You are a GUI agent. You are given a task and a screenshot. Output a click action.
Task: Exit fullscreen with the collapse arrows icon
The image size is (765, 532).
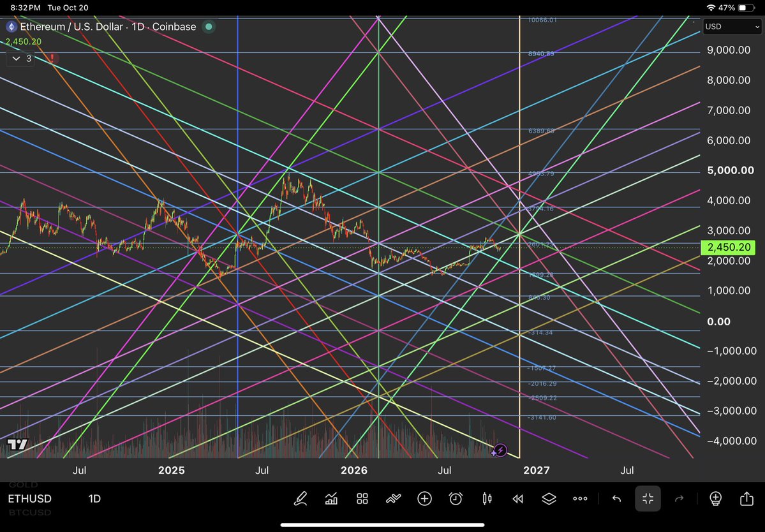648,498
